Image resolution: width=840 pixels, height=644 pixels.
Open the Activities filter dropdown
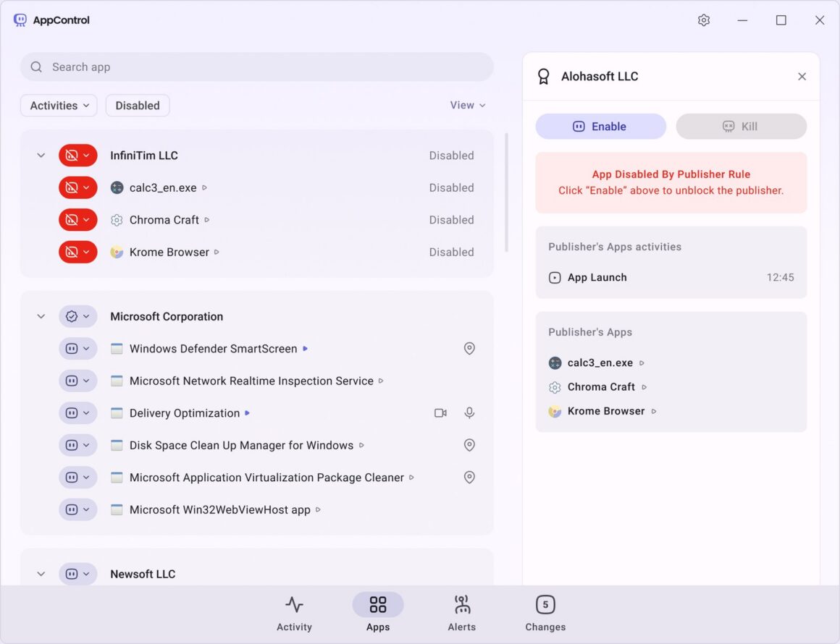[x=59, y=106]
